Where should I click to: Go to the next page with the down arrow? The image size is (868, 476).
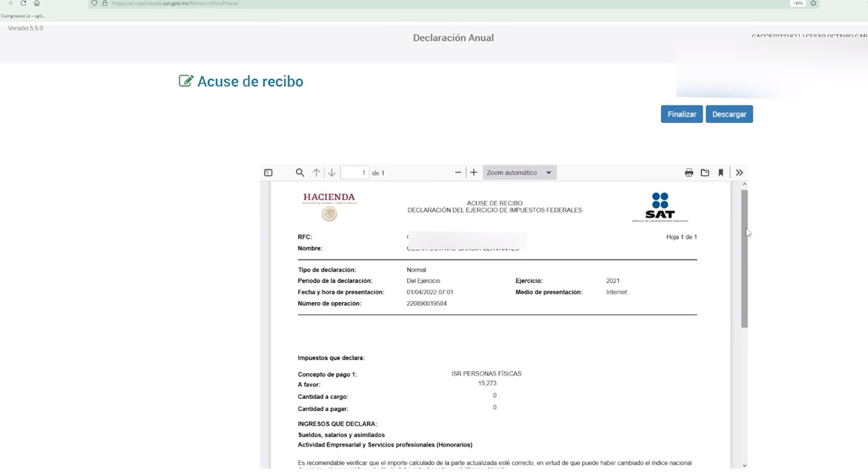click(332, 172)
